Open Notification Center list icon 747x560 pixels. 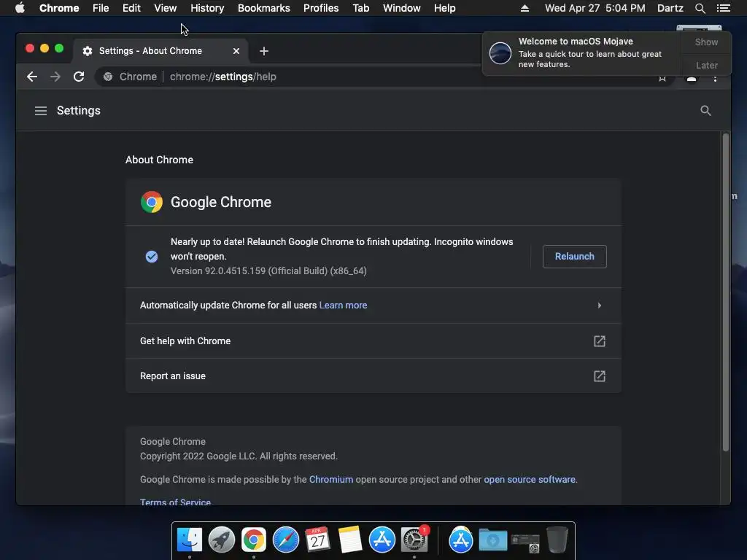click(723, 8)
